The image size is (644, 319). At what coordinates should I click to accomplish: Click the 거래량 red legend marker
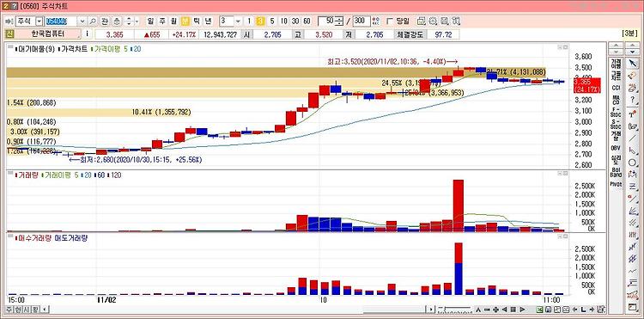tap(16, 175)
